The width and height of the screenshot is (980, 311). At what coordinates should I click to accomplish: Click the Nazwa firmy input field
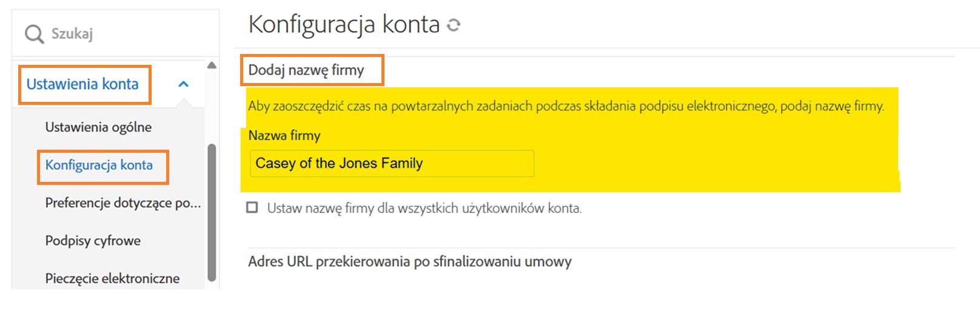[x=391, y=164]
